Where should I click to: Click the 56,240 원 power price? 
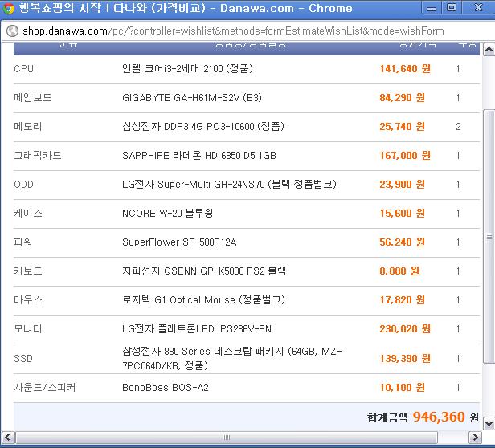tap(402, 242)
